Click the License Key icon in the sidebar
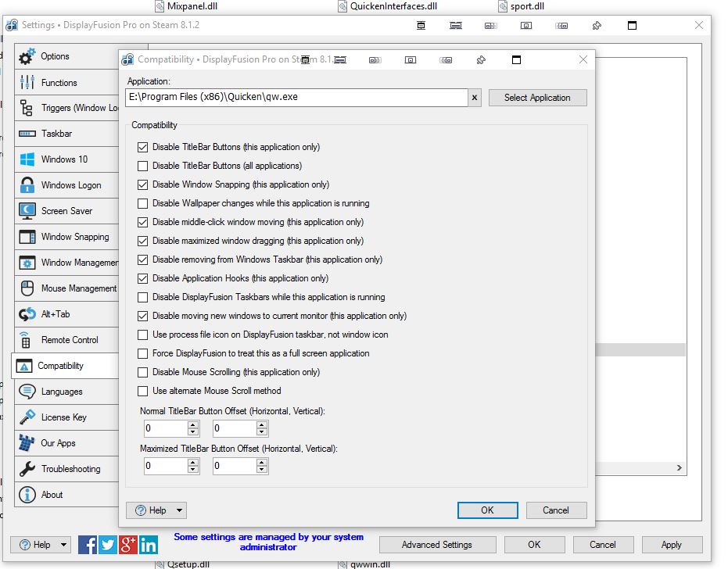 point(27,417)
